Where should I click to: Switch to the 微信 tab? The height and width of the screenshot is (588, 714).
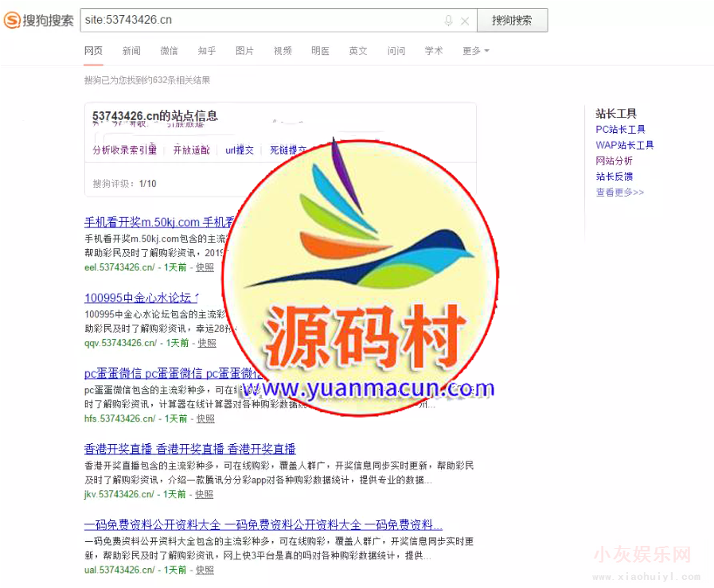(169, 51)
